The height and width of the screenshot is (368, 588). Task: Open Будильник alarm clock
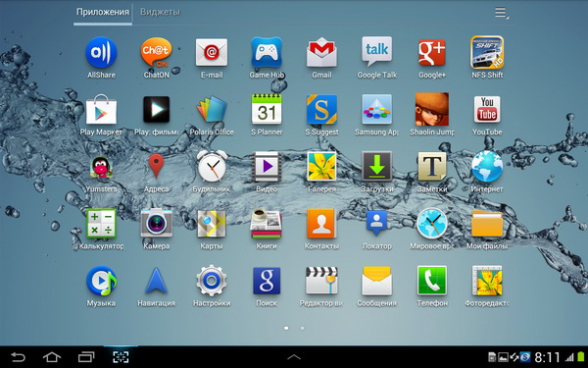212,167
